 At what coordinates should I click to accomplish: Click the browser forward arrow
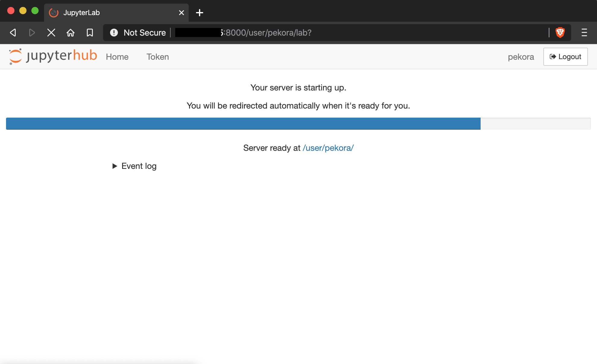click(x=32, y=33)
